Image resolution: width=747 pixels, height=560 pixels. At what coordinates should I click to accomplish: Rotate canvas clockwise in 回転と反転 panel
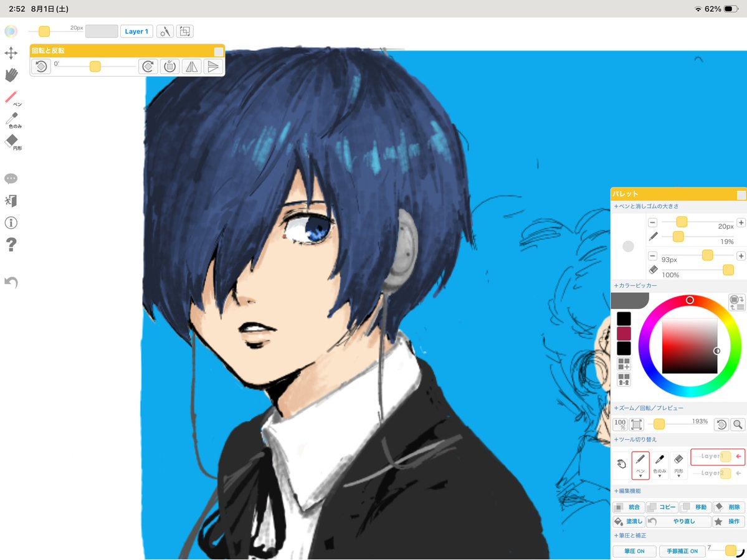(x=148, y=66)
